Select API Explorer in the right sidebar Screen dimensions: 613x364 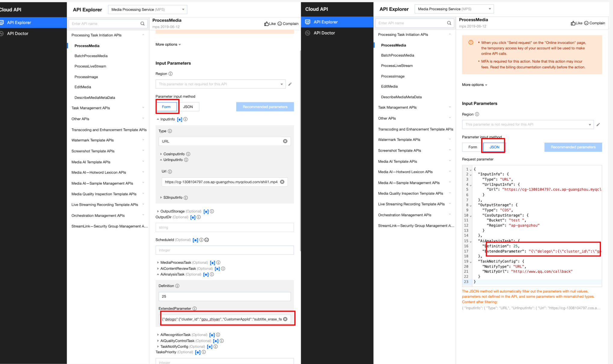pyautogui.click(x=325, y=22)
